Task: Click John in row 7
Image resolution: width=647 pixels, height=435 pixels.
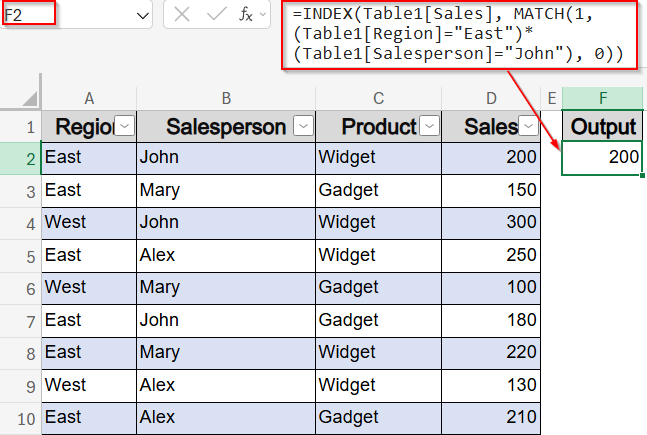Action: point(226,321)
